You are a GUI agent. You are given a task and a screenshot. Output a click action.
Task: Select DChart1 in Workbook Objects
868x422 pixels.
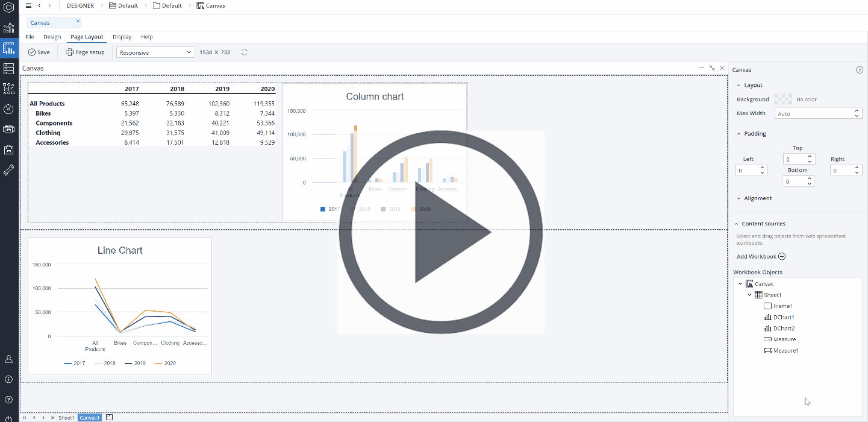point(783,317)
